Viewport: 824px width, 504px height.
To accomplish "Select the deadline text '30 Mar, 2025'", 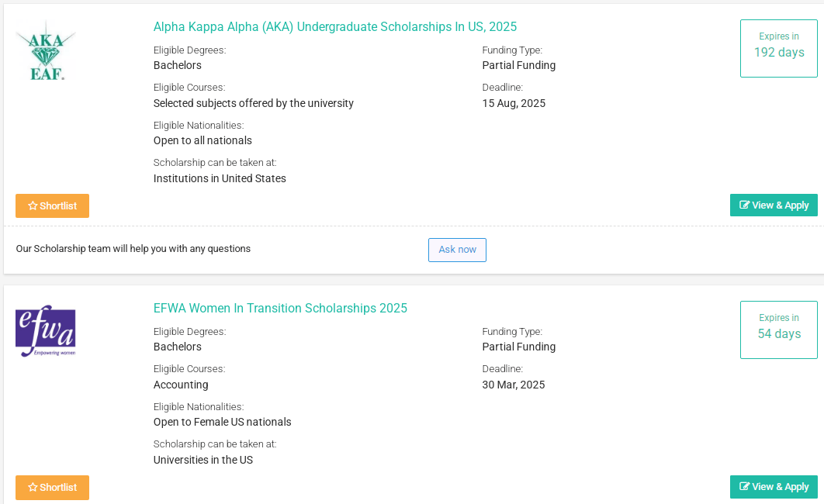I will (x=514, y=385).
